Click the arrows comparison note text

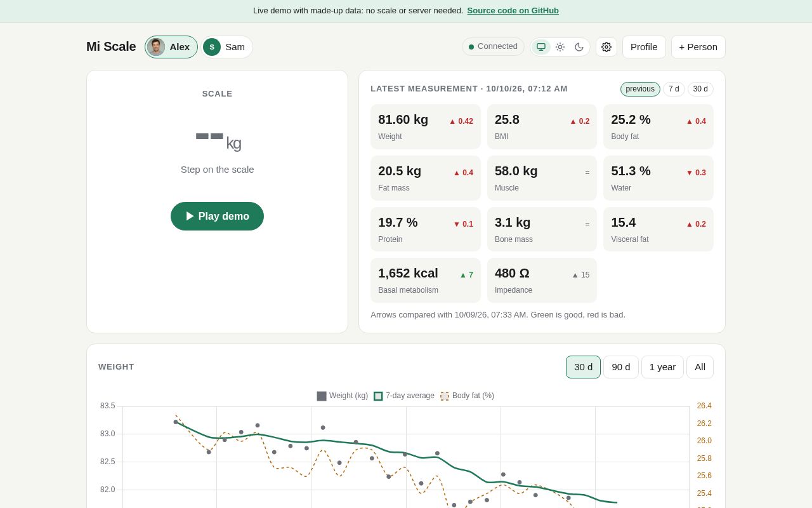[x=498, y=314]
